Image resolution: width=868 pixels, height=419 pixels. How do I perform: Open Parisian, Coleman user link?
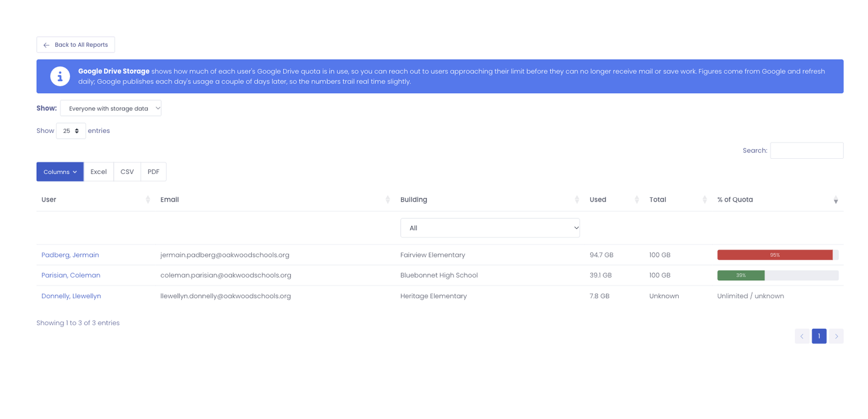click(71, 275)
